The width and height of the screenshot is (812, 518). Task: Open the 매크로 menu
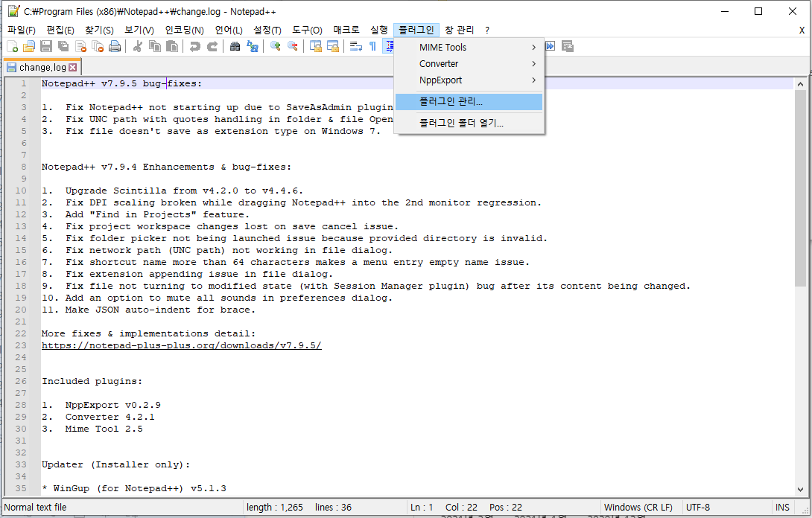[x=346, y=30]
